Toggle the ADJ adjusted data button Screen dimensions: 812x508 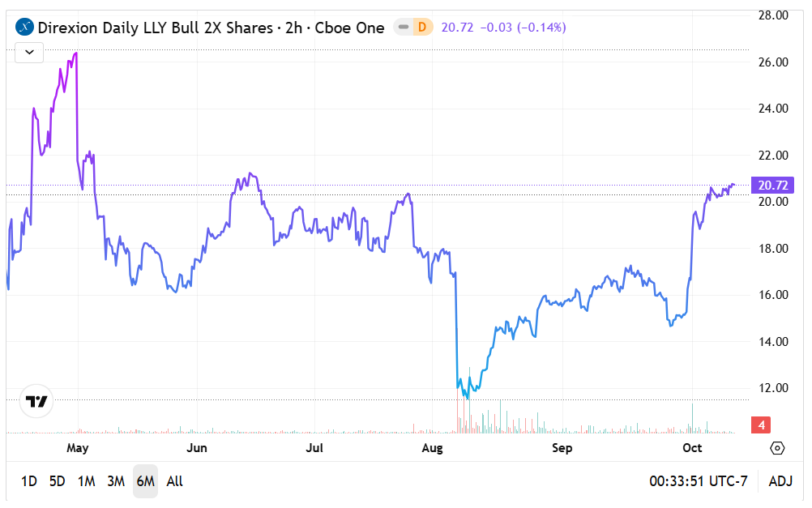[x=780, y=481]
